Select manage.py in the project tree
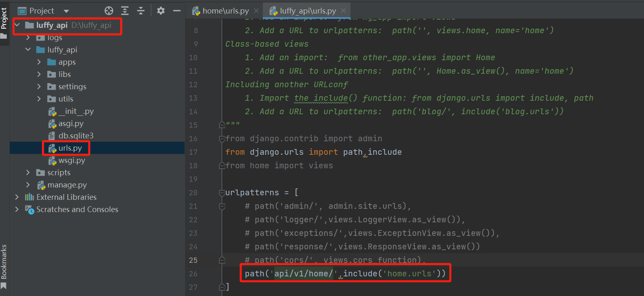The height and width of the screenshot is (296, 644). pos(67,185)
